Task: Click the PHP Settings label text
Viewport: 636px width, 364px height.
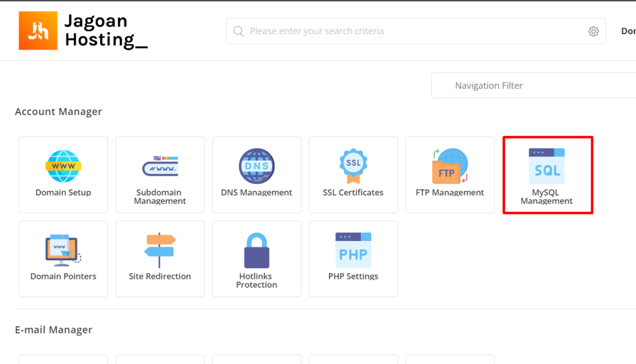Action: click(353, 276)
